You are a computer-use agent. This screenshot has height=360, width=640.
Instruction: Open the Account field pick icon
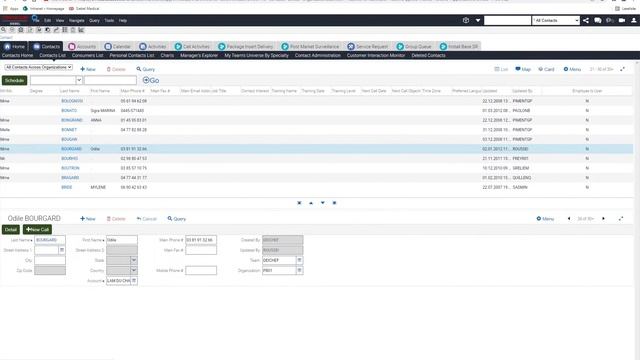(134, 281)
